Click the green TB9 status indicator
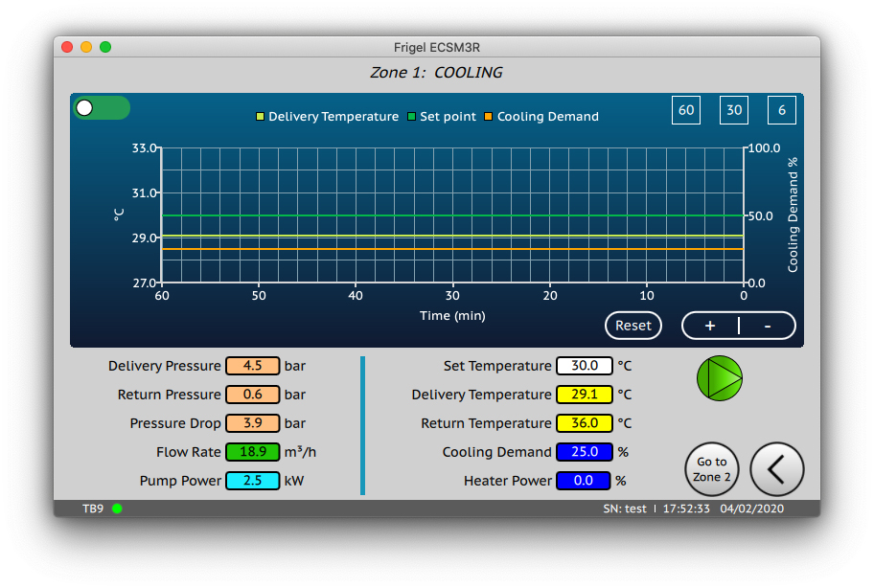 pos(117,509)
